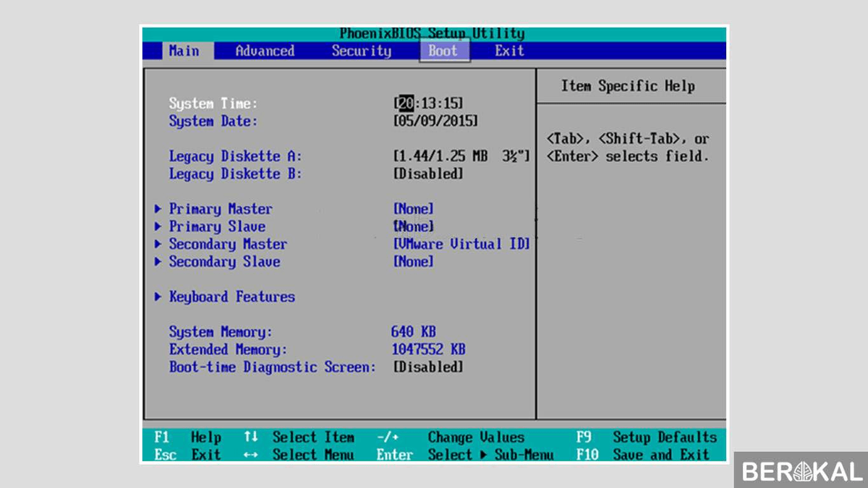Open the Secondary Master sub-menu arrow
The height and width of the screenshot is (488, 868).
(x=158, y=244)
